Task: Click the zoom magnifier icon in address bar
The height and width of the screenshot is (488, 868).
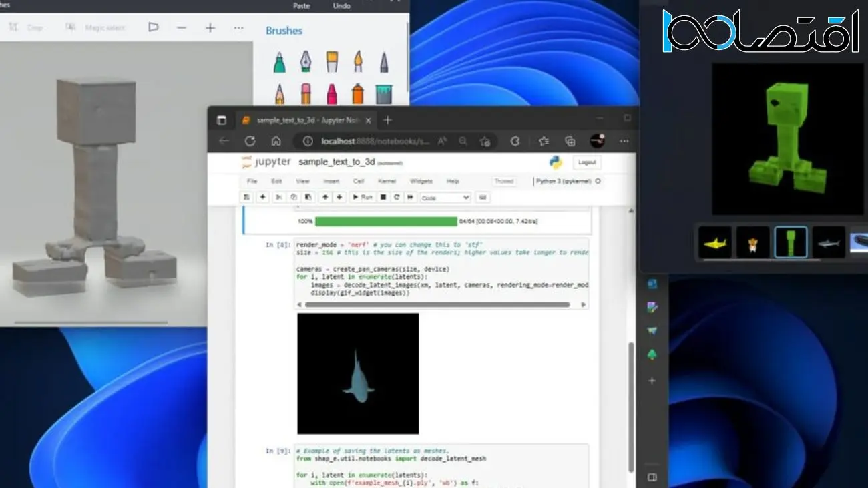Action: (463, 141)
